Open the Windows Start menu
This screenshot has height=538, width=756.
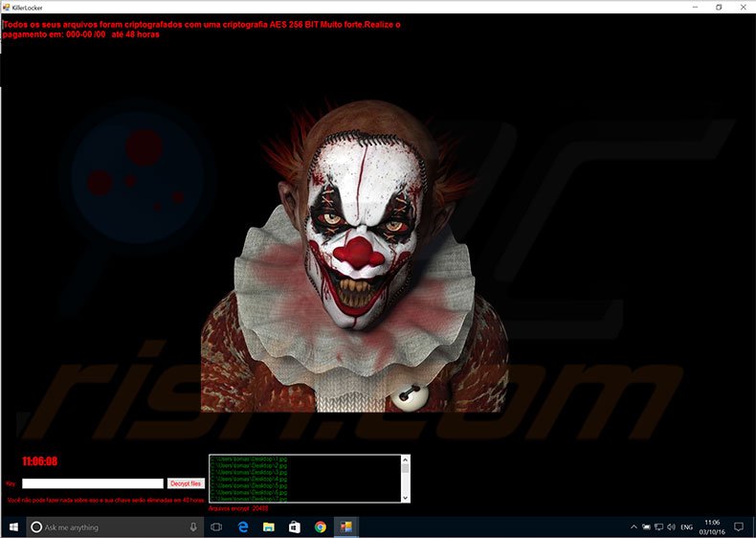[13, 527]
